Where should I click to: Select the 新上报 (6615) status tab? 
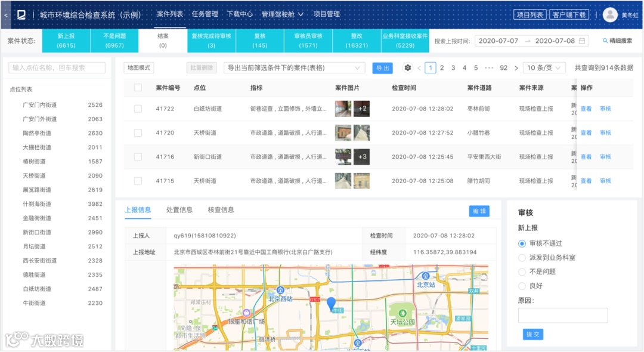click(66, 41)
